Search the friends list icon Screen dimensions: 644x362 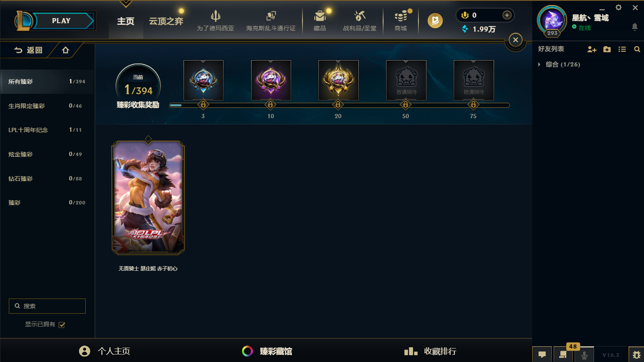point(637,49)
